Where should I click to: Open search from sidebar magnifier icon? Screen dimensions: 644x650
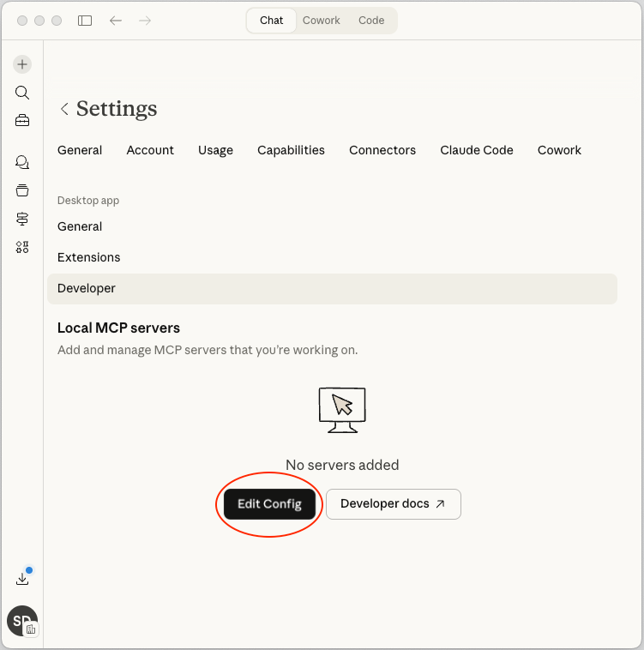22,93
